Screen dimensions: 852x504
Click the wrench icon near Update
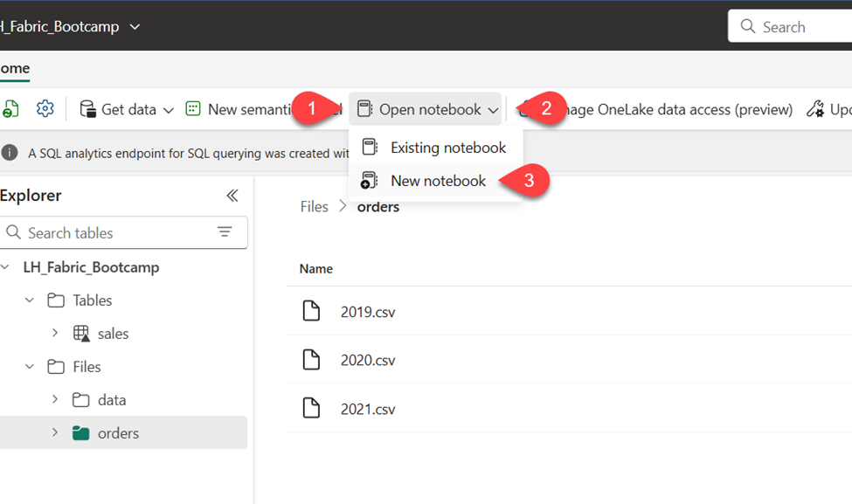pos(815,109)
